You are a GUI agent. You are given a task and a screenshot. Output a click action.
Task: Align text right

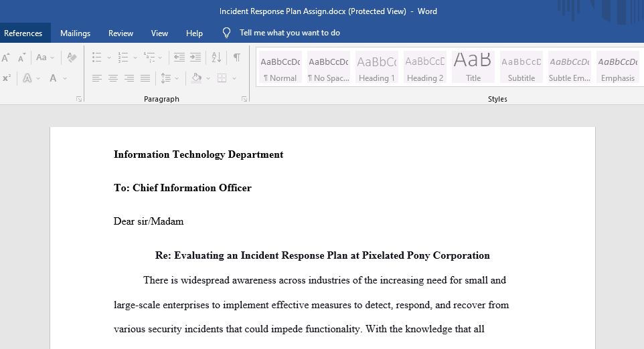(129, 78)
